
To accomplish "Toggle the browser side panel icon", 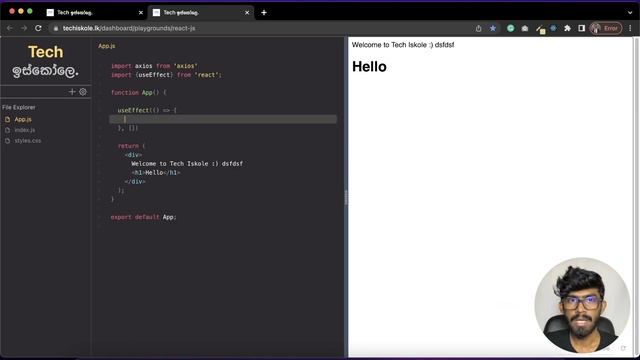I will (x=582, y=28).
